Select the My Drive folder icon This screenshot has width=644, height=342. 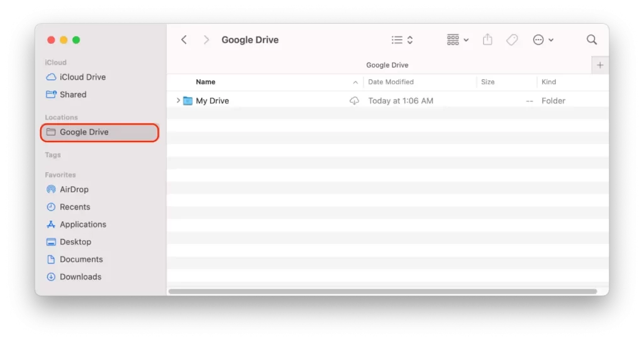pos(187,101)
